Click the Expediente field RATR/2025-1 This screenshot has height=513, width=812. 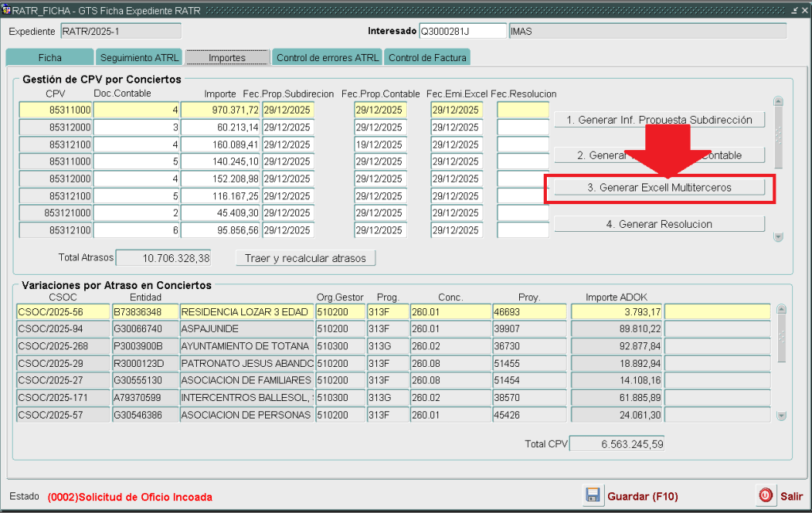coord(120,31)
